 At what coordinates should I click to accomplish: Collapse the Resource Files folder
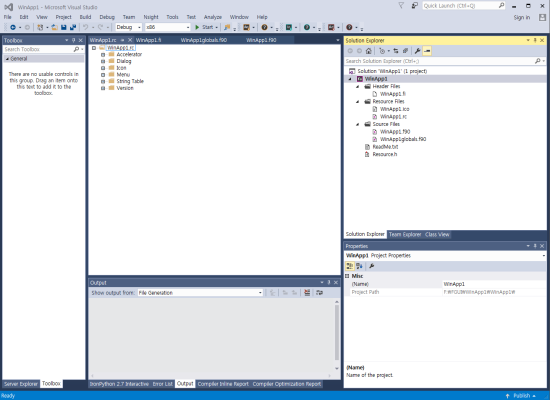point(357,101)
